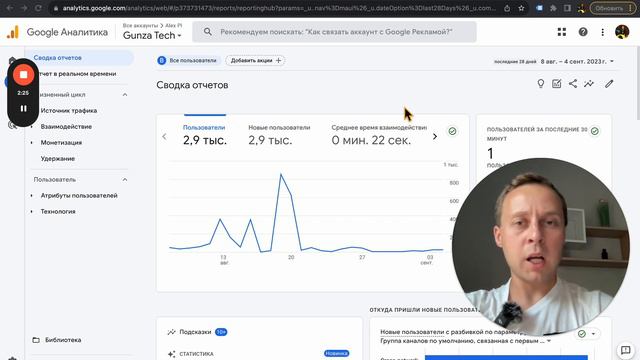This screenshot has width=640, height=360.
Task: Open the insights lightbulb icon
Action: 540,84
